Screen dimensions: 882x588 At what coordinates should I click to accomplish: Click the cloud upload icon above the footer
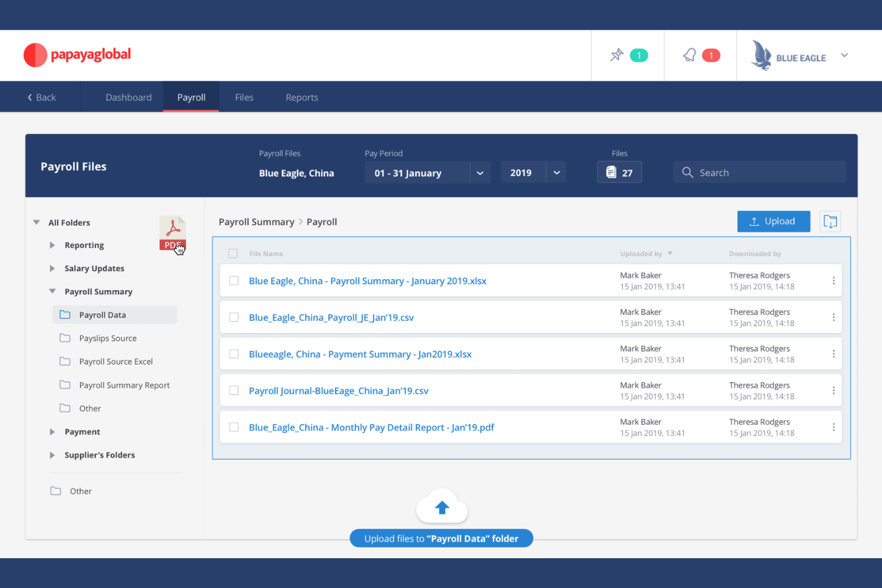(442, 506)
